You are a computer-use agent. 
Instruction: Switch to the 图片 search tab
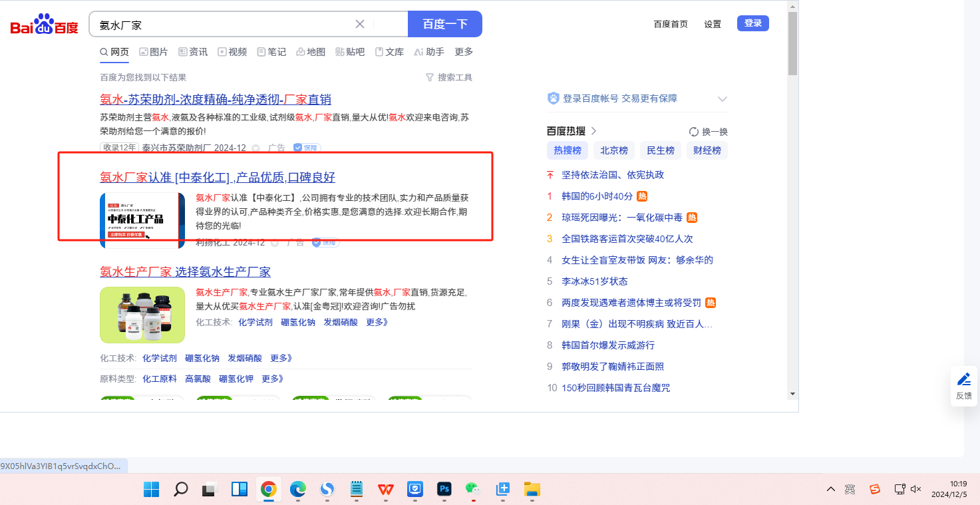(154, 52)
